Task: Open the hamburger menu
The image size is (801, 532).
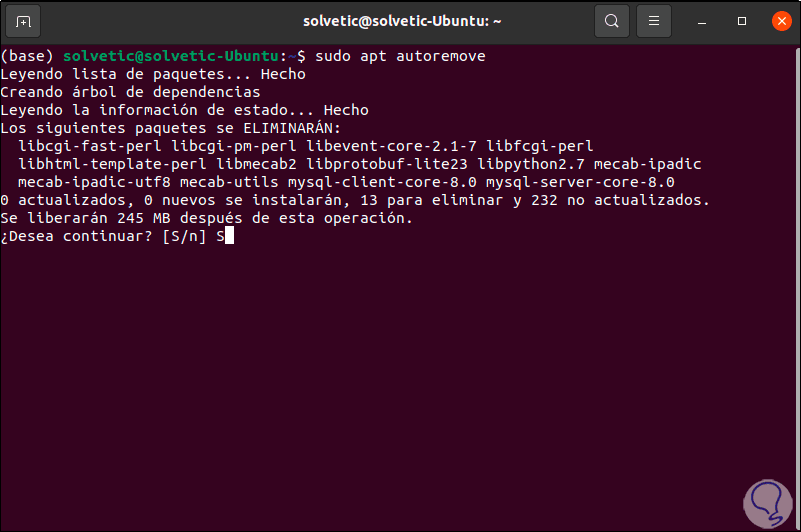Action: click(654, 21)
